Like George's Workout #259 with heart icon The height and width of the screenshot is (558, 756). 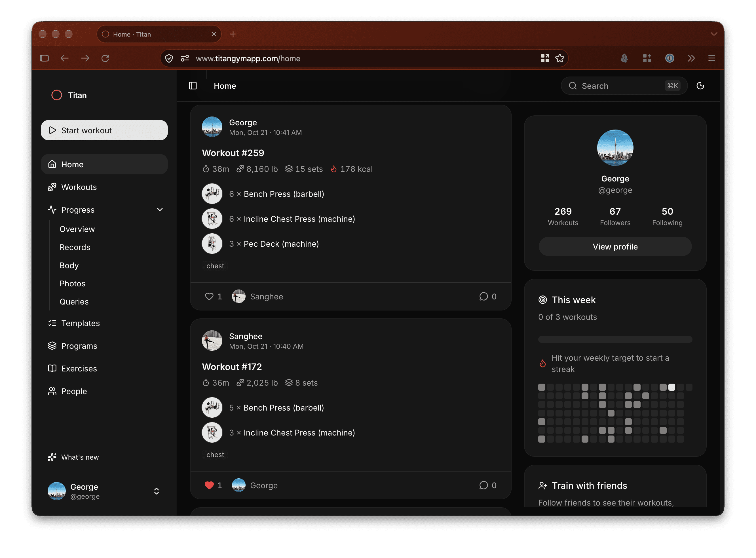point(209,297)
